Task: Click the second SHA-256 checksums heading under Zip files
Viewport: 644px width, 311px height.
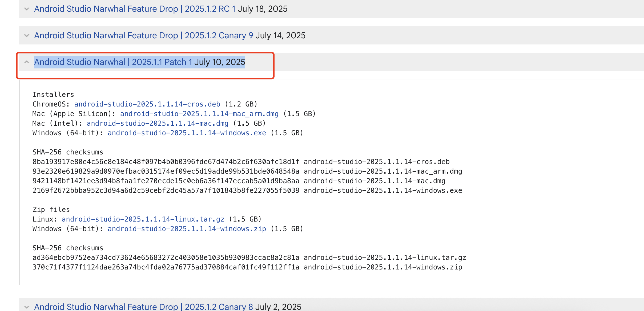Action: [x=68, y=248]
